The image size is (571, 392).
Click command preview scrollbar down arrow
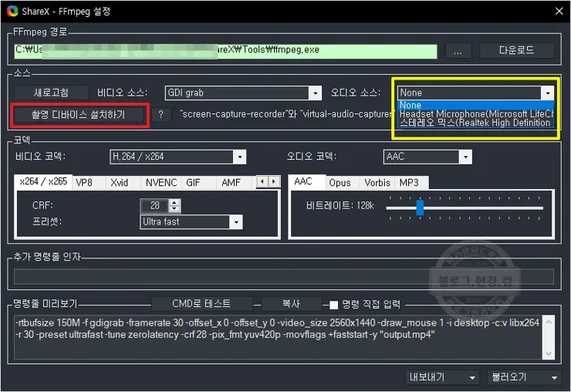tap(549, 353)
